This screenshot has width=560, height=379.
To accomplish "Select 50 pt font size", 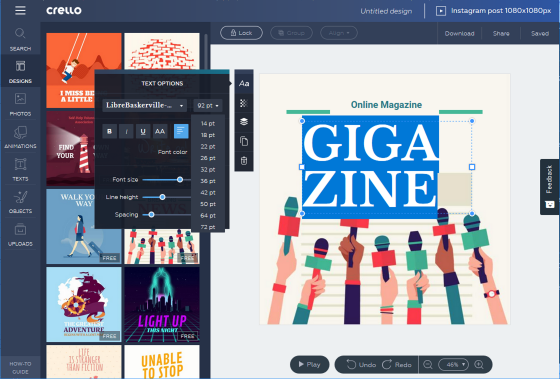I will click(x=208, y=204).
